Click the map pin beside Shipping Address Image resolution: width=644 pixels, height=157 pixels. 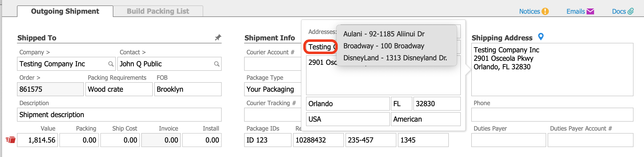tap(540, 37)
